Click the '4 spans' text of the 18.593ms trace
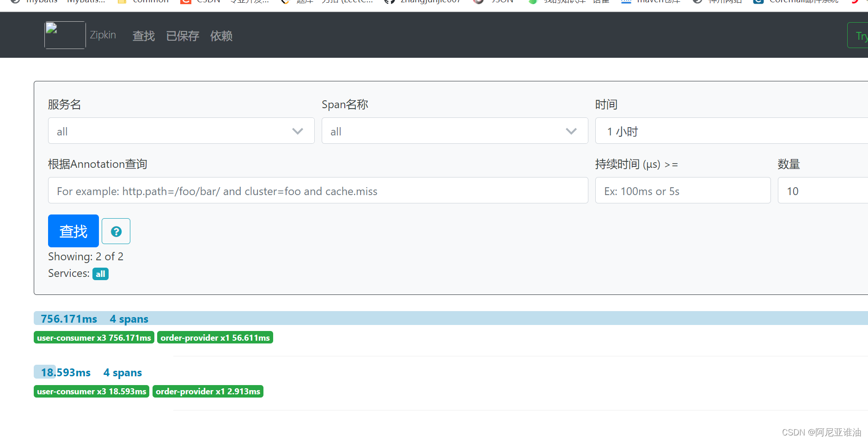868x441 pixels. (122, 373)
